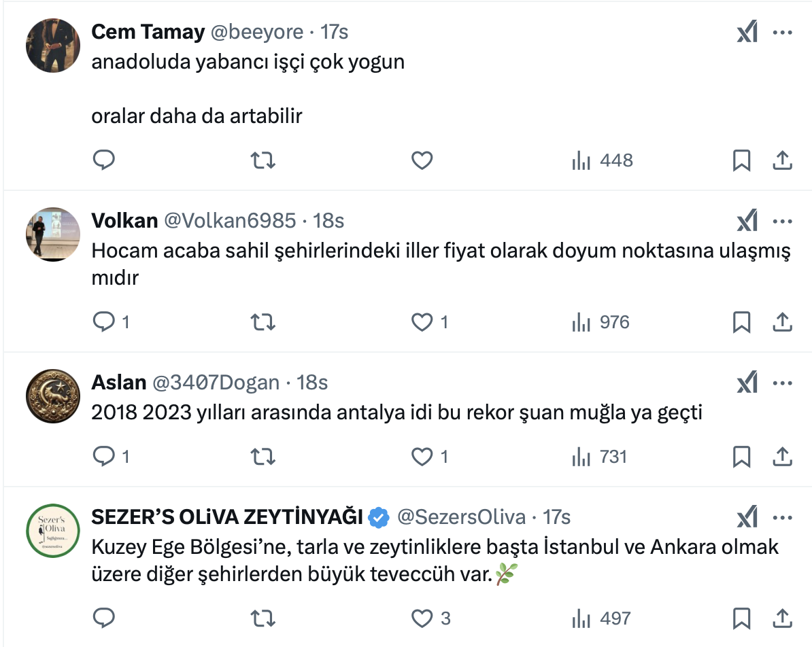Reply to Cem Tamay's tweet
Image resolution: width=812 pixels, height=647 pixels.
coord(103,160)
